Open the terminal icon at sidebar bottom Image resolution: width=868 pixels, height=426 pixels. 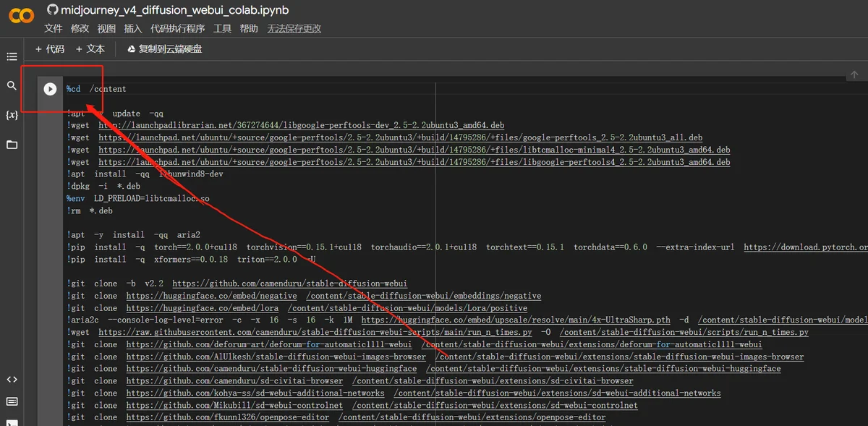click(x=12, y=422)
